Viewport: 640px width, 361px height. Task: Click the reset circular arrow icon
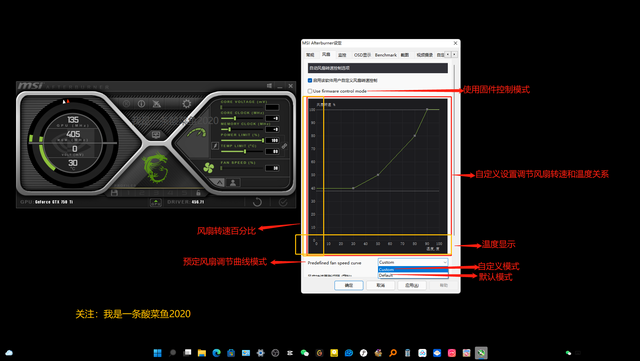pyautogui.click(x=257, y=202)
